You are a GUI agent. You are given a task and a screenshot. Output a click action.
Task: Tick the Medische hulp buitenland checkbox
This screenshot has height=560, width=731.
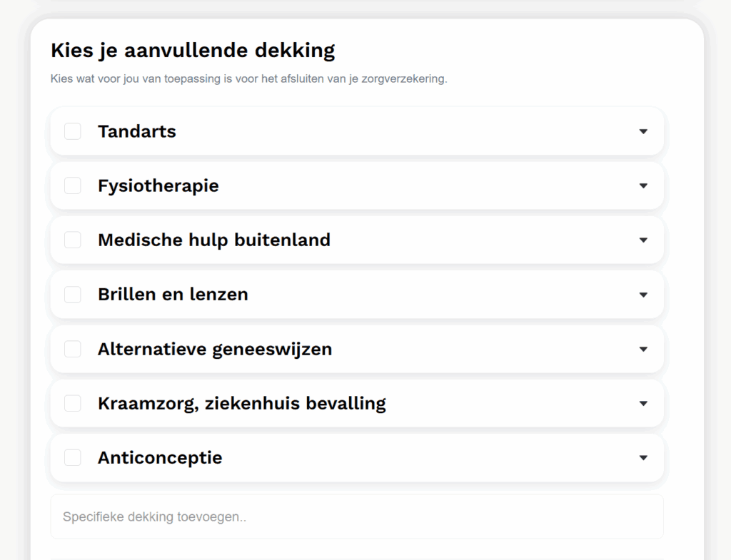tap(73, 240)
